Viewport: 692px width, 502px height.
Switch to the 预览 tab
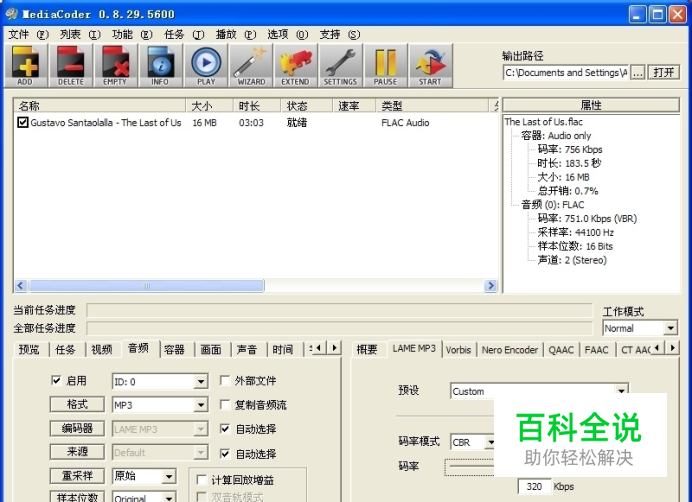29,350
